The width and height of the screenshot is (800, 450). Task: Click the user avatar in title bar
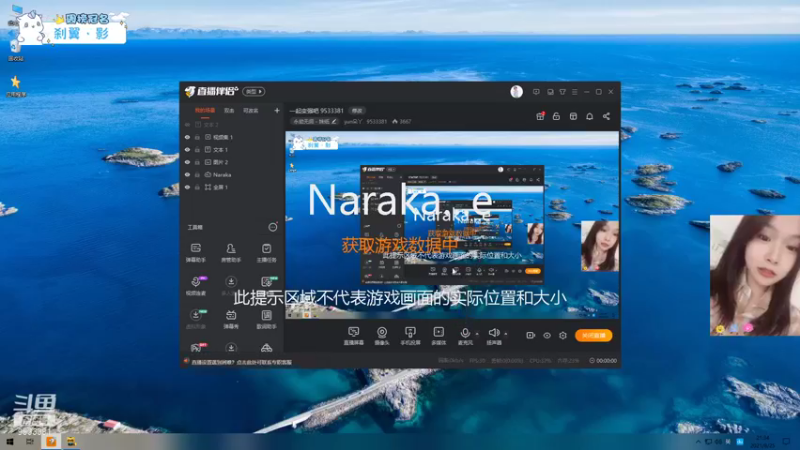(516, 91)
